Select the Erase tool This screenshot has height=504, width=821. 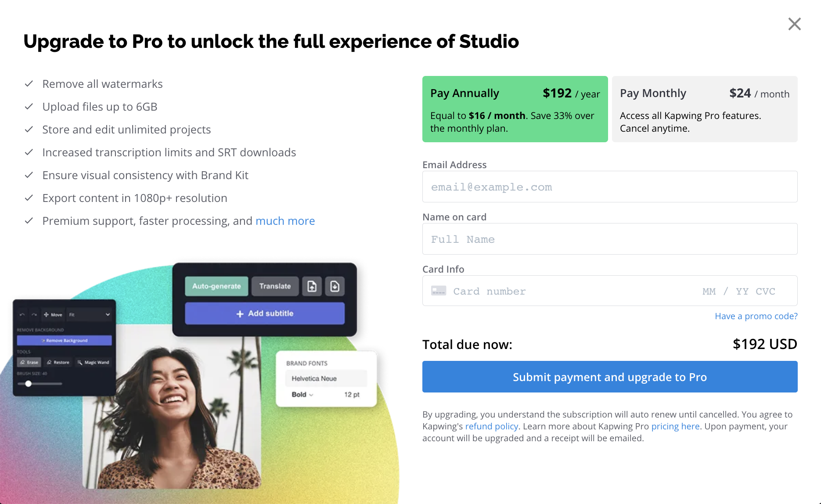[x=29, y=362]
